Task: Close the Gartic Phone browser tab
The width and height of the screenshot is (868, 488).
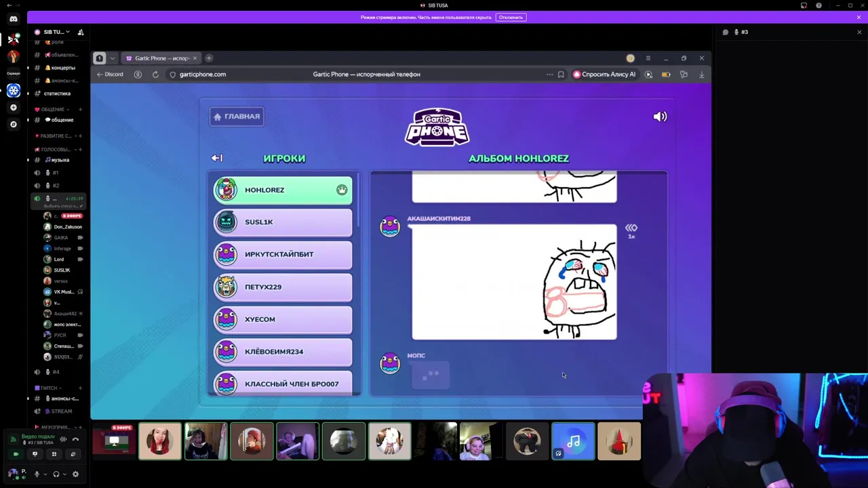Action: pos(195,58)
